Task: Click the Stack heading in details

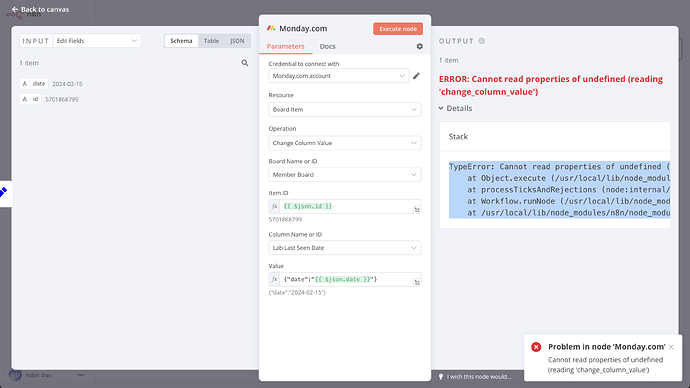Action: [458, 136]
